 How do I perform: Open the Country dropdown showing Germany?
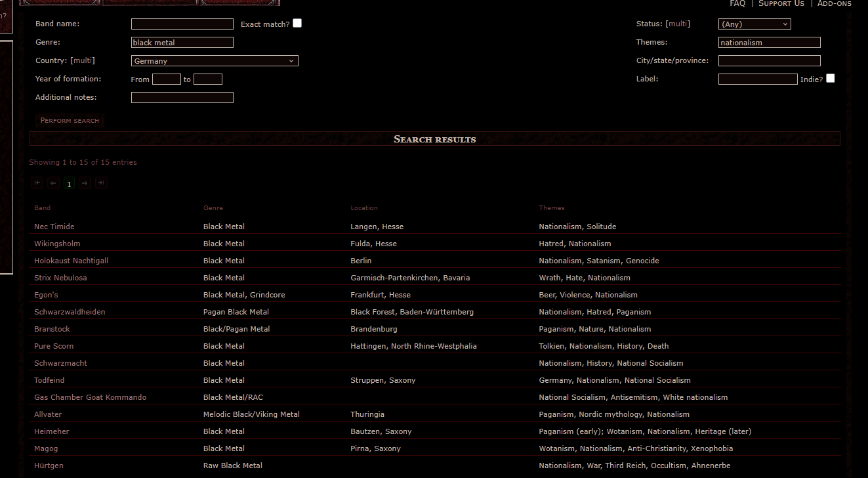click(x=215, y=61)
